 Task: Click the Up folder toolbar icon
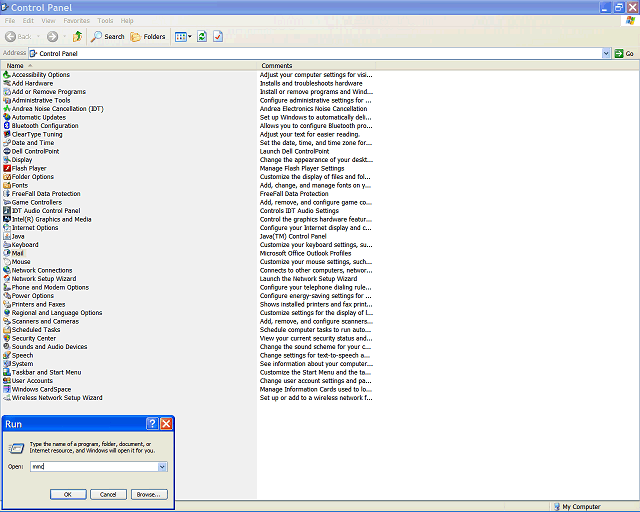point(77,37)
